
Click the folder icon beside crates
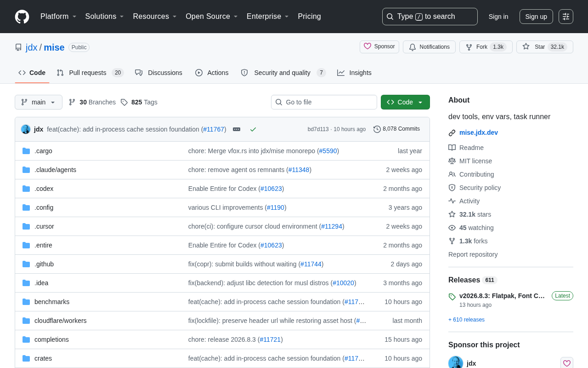[26, 358]
